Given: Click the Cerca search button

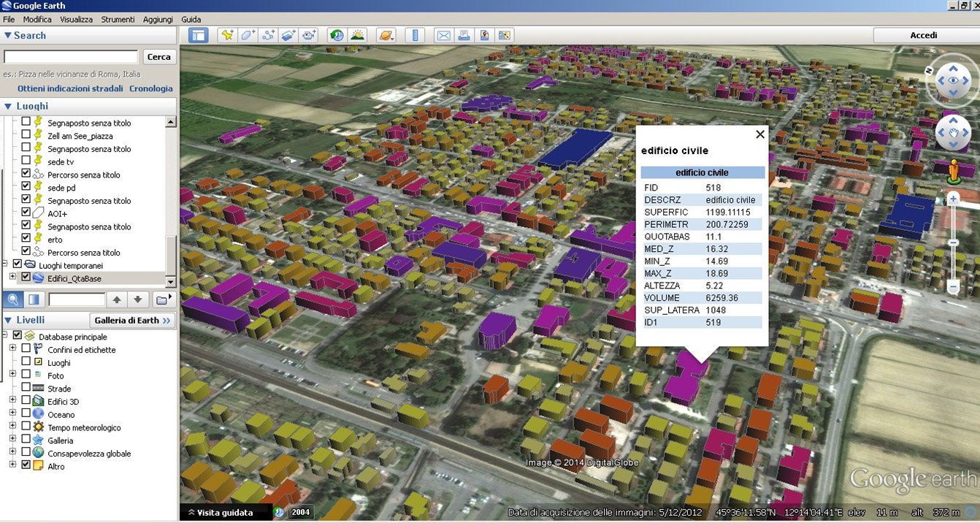Looking at the screenshot, I should click(x=158, y=57).
